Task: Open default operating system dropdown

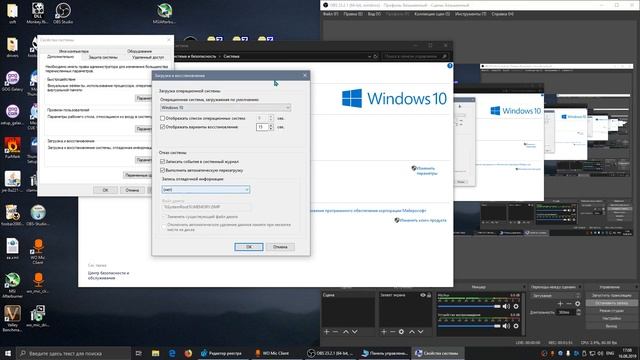Action: point(225,108)
